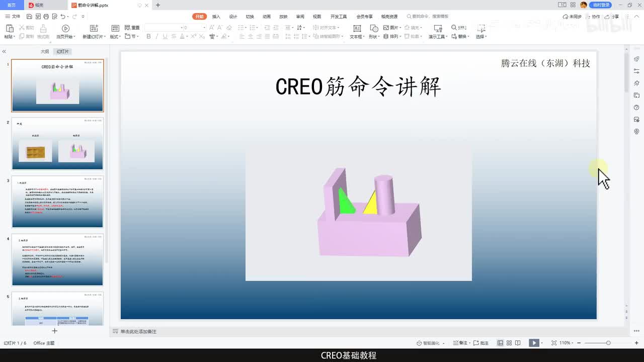
Task: Switch to the Outline (大纲) pane tab
Action: coord(45,52)
